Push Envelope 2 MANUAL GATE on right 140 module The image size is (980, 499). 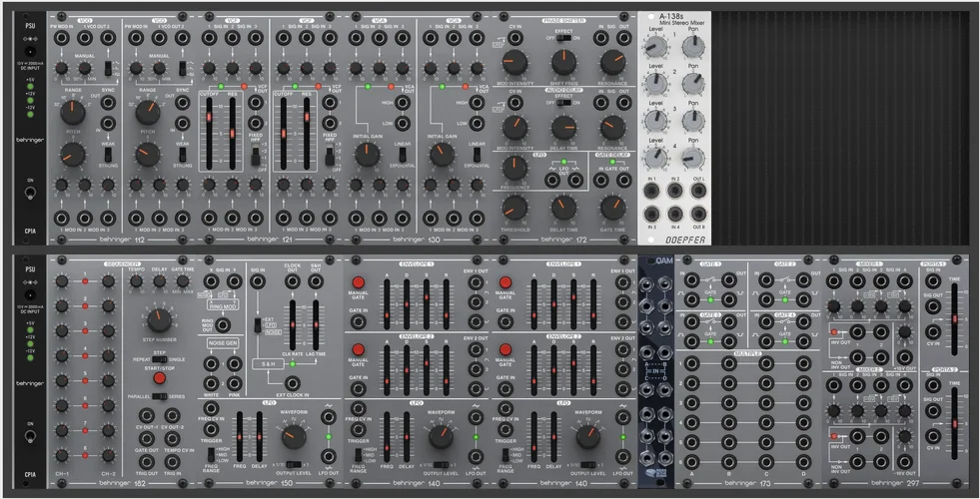click(505, 349)
